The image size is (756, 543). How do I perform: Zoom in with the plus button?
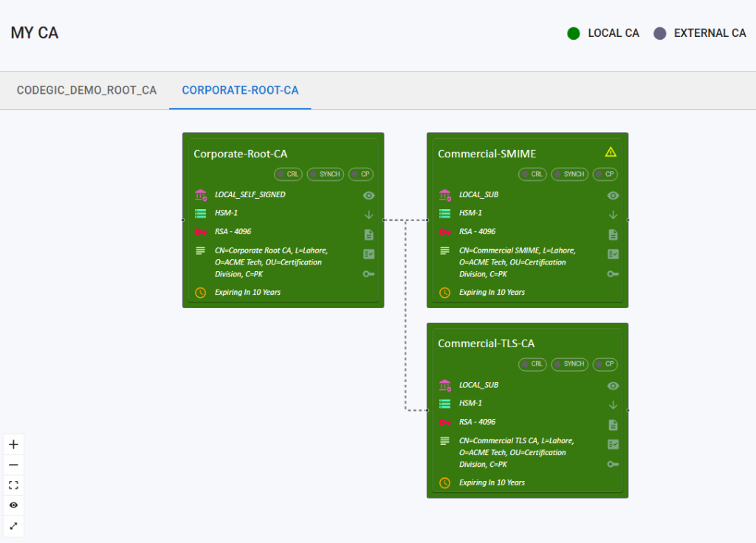click(13, 445)
